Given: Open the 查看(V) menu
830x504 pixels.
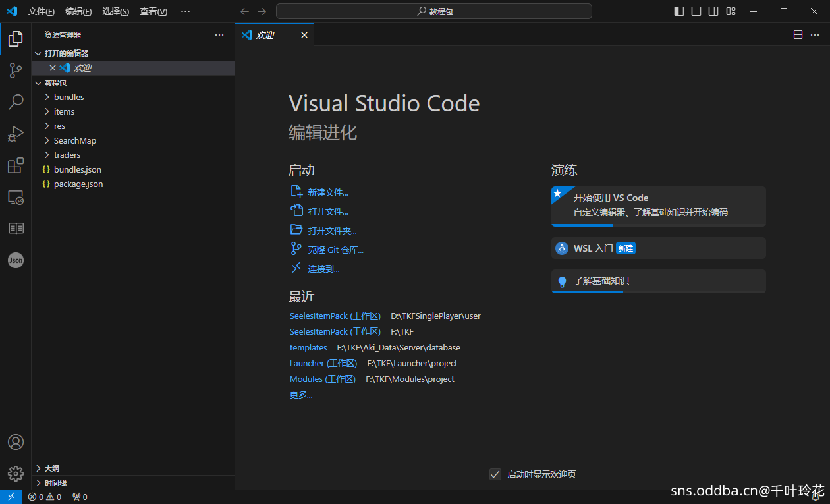Looking at the screenshot, I should (153, 11).
